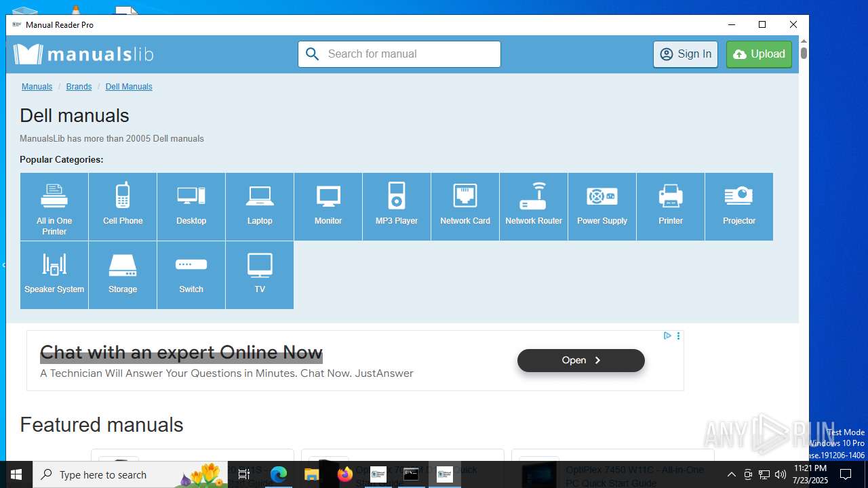Click the Dell manuals heading
This screenshot has width=868, height=488.
click(75, 116)
